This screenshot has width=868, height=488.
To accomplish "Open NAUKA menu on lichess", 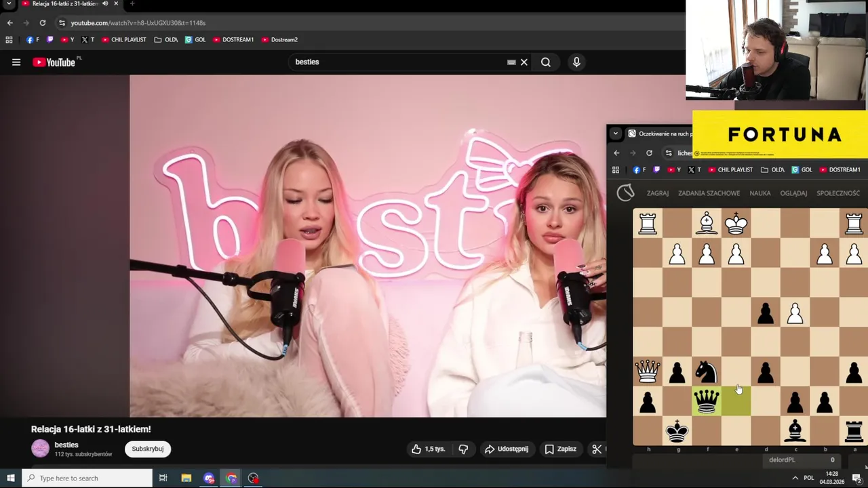I will (x=759, y=193).
